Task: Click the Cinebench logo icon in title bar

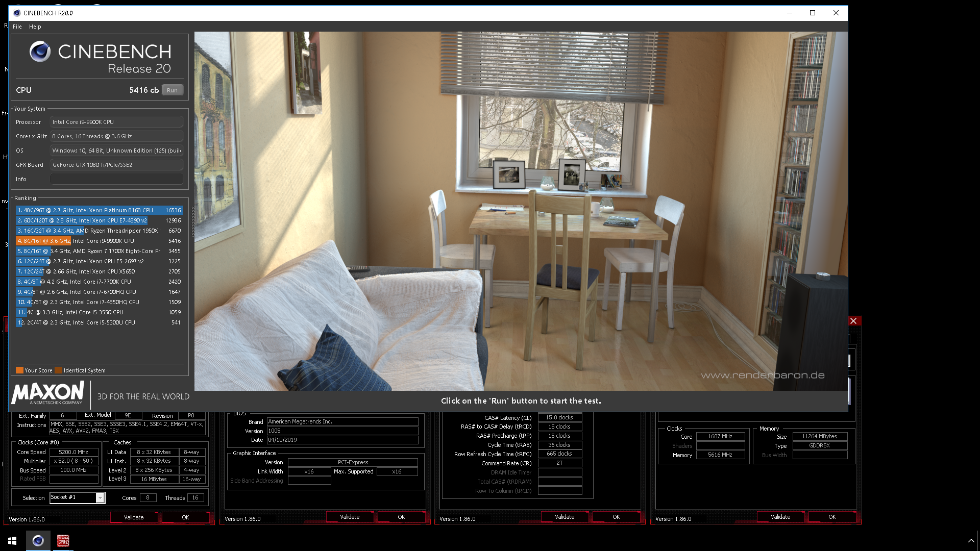Action: tap(17, 13)
